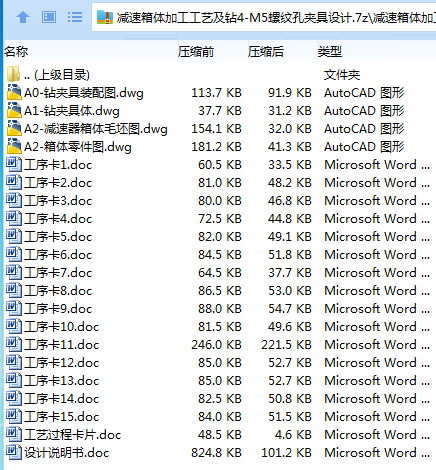Click the 7z archive icon in address bar
Image resolution: width=436 pixels, height=470 pixels.
[105, 17]
